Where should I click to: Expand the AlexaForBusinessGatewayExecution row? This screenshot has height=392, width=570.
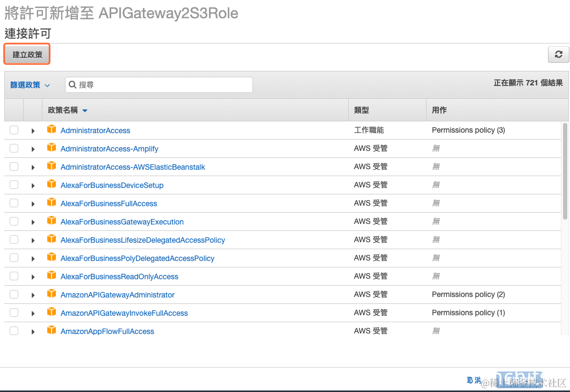coord(33,222)
